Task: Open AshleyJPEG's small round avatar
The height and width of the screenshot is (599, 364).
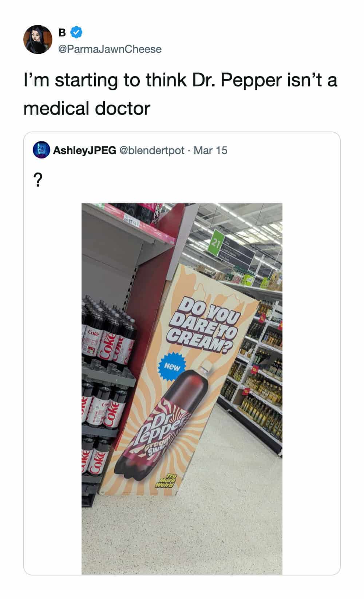Action: [x=41, y=150]
